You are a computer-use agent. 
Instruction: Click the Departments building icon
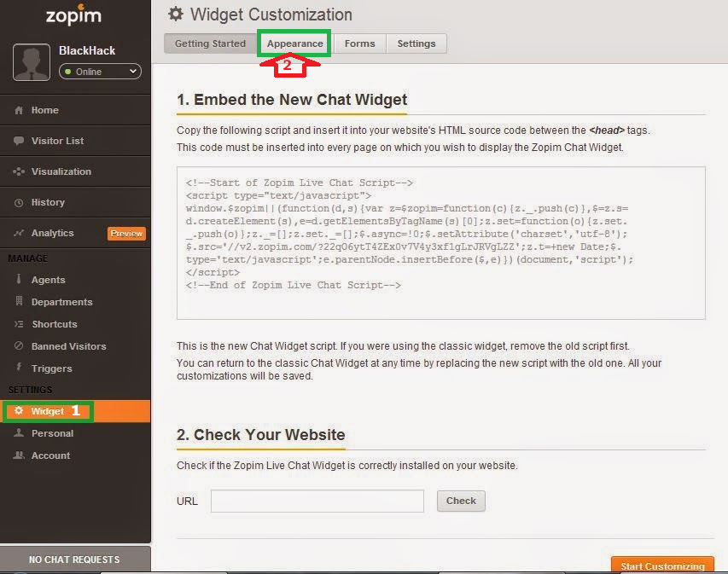19,301
